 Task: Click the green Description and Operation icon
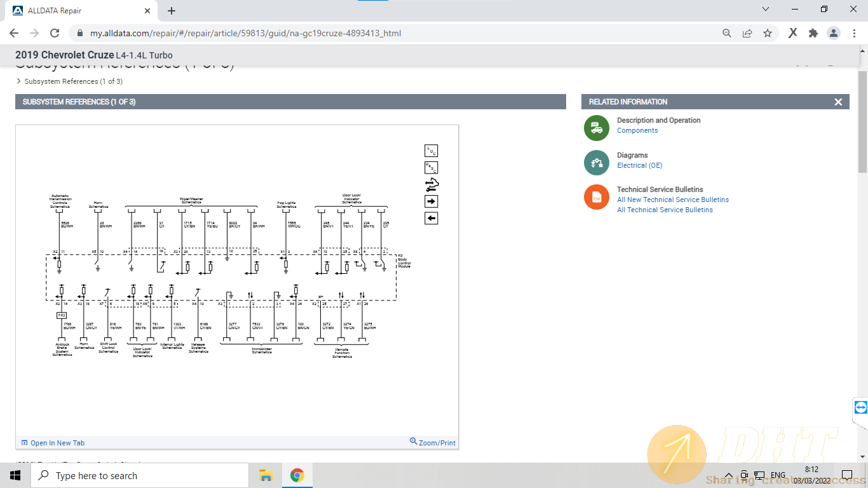[597, 128]
